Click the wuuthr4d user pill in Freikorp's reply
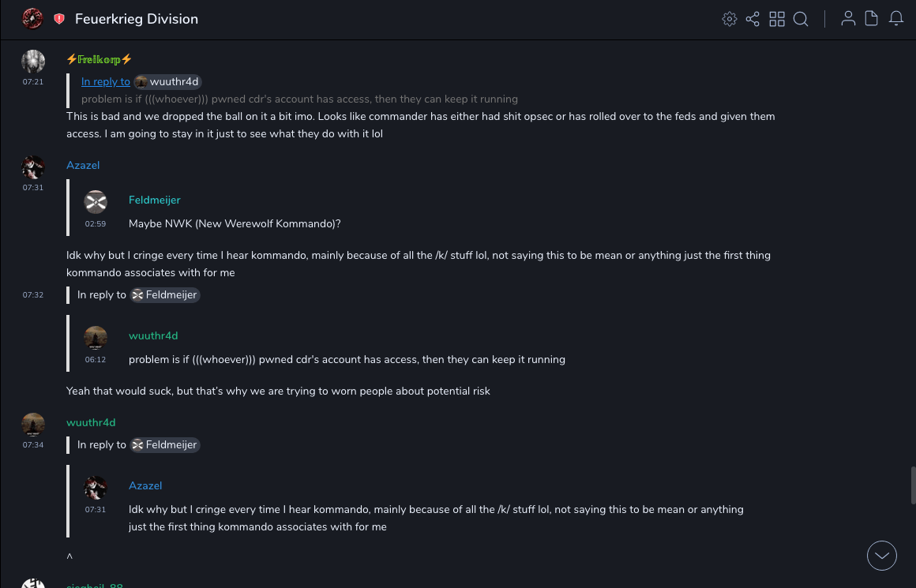Screen dimensions: 916x588 point(167,81)
